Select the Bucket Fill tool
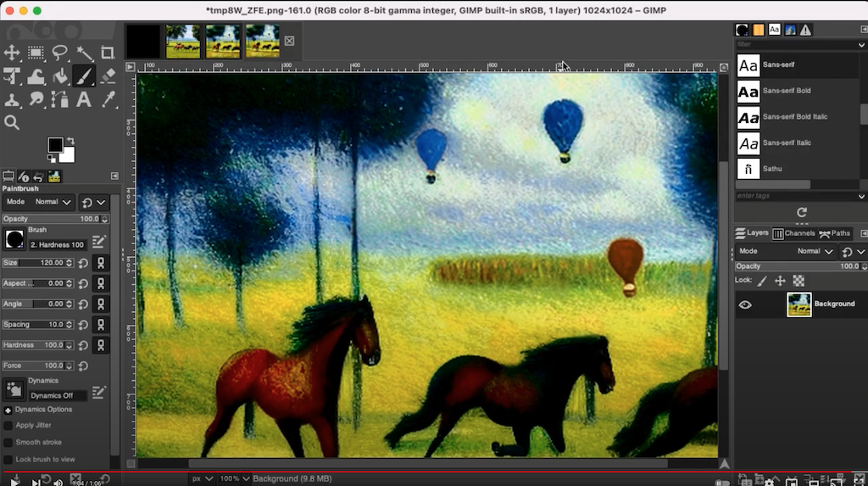 pyautogui.click(x=60, y=76)
